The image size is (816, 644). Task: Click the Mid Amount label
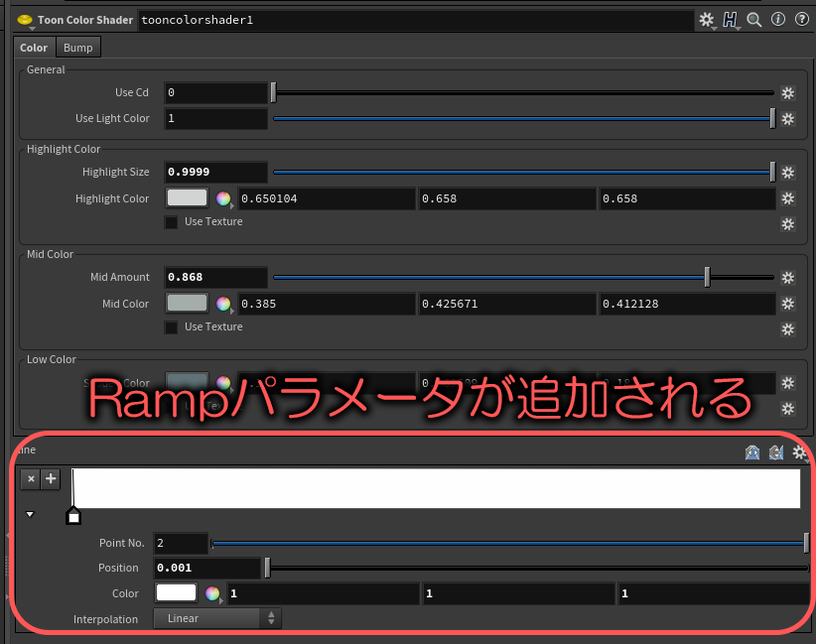coord(120,277)
